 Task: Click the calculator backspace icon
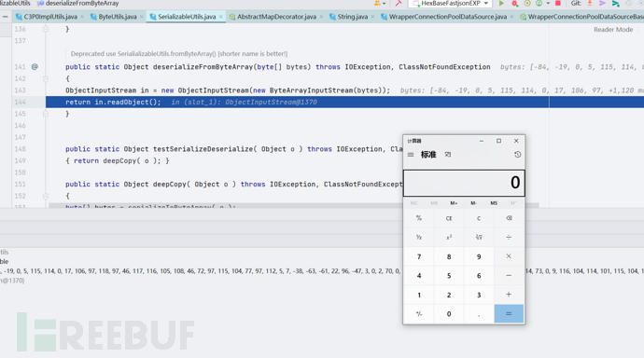click(x=509, y=218)
